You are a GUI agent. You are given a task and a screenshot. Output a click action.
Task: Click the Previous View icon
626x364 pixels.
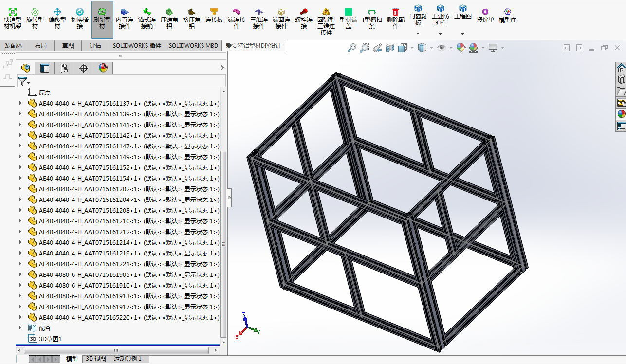(x=377, y=48)
